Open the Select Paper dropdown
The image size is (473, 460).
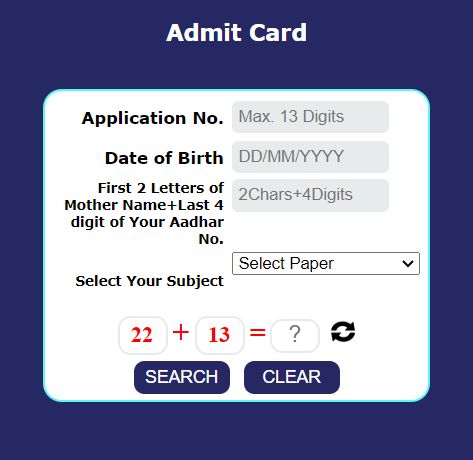(326, 263)
